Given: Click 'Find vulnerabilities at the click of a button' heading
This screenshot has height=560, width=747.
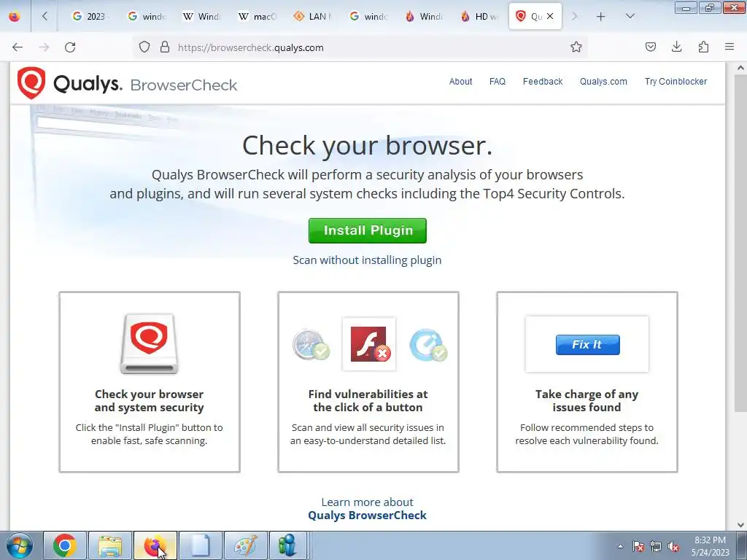Looking at the screenshot, I should 368,400.
